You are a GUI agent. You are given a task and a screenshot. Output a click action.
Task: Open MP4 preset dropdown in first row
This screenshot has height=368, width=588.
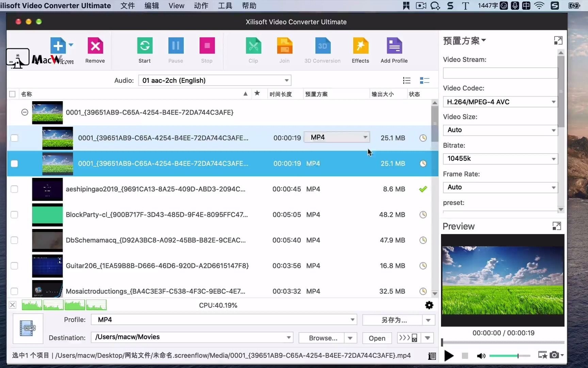click(337, 137)
